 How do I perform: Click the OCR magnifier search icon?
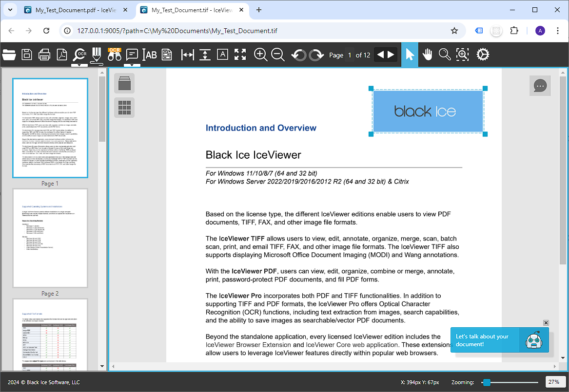pos(79,55)
